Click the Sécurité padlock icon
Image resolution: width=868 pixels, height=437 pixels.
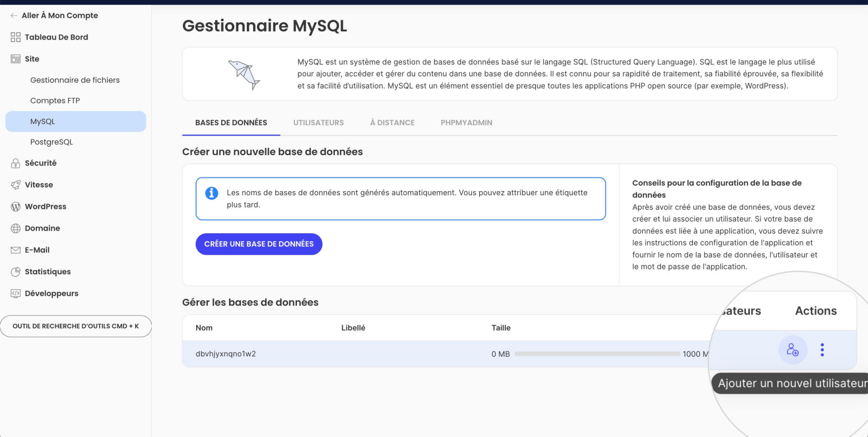16,163
